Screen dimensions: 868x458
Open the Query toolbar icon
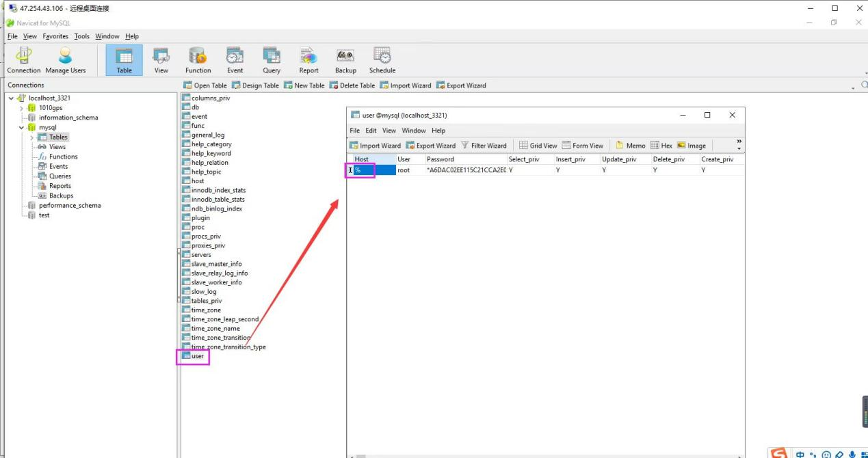(x=272, y=60)
